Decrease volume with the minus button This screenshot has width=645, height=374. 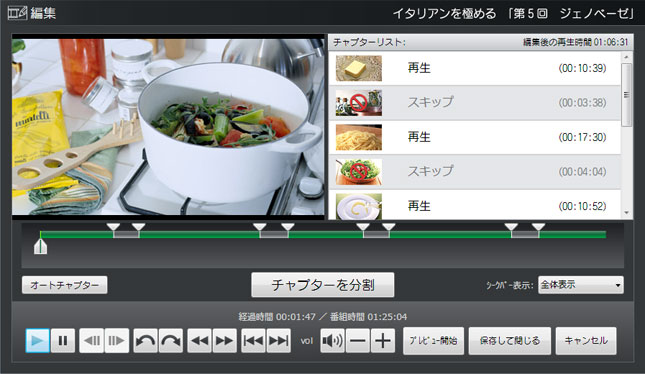(x=358, y=341)
